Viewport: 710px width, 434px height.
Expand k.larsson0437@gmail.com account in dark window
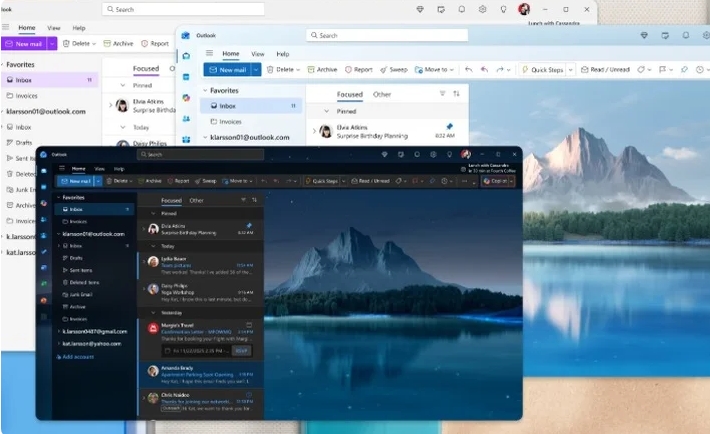tap(59, 331)
